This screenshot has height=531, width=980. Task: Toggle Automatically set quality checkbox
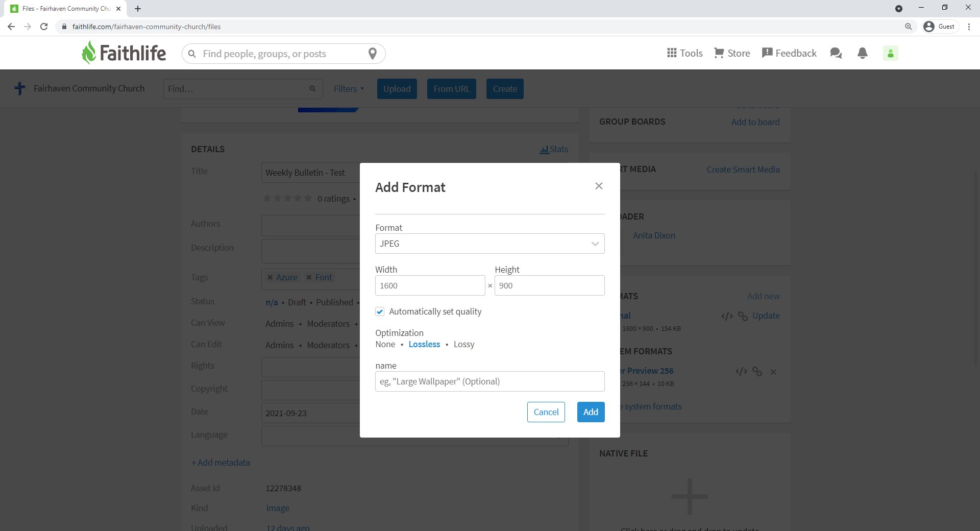click(380, 311)
